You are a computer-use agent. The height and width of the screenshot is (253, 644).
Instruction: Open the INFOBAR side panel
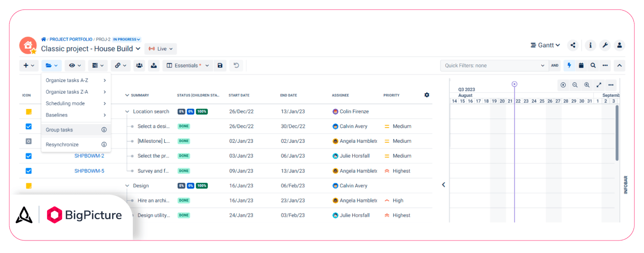(625, 185)
